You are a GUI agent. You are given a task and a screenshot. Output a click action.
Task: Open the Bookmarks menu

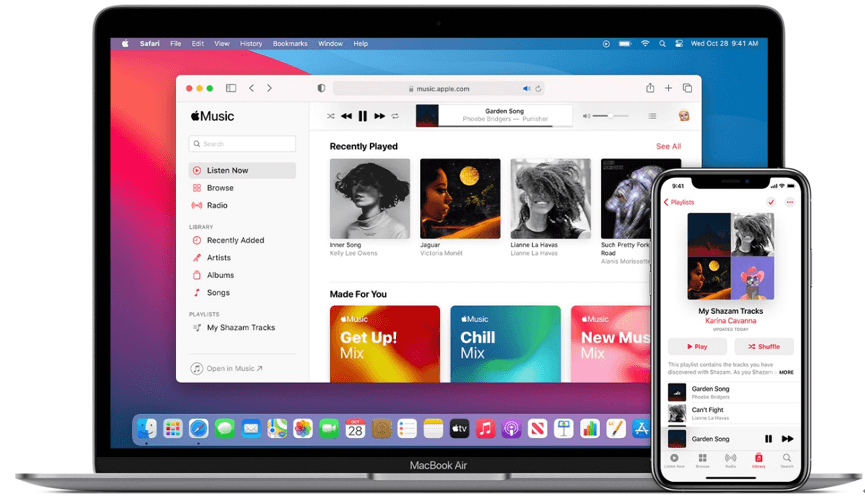290,44
